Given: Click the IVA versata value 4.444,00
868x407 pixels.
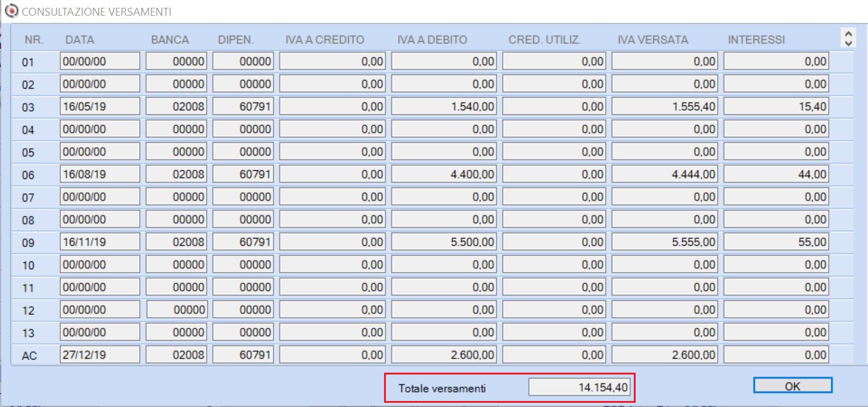Looking at the screenshot, I should point(665,175).
